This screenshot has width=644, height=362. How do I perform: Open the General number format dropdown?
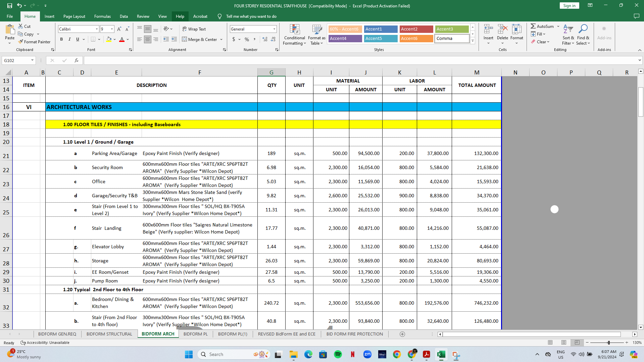(x=274, y=29)
